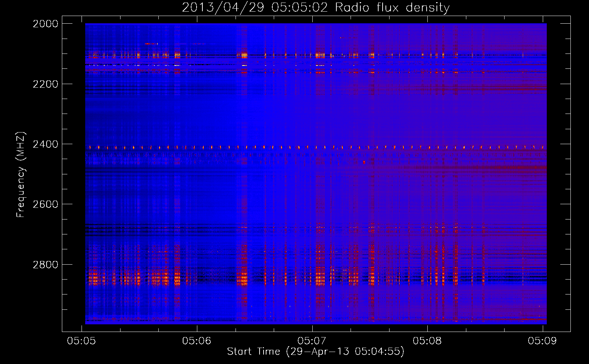
Task: Select the 2200 frequency axis label
Action: [x=46, y=84]
